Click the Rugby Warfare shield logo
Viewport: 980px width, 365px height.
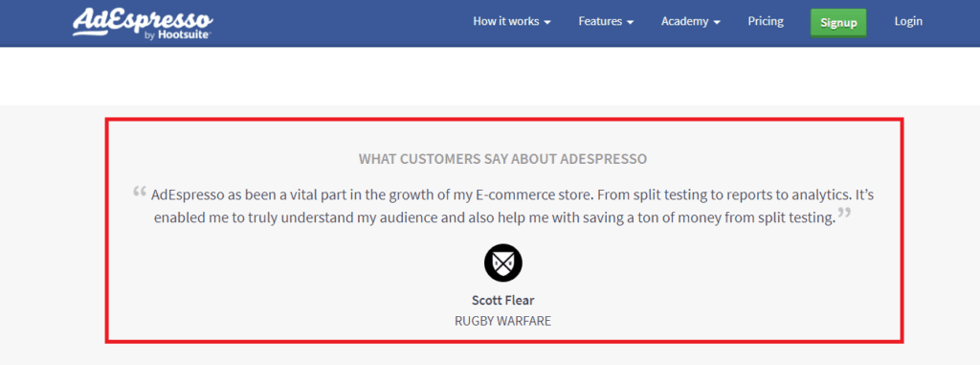pos(503,262)
